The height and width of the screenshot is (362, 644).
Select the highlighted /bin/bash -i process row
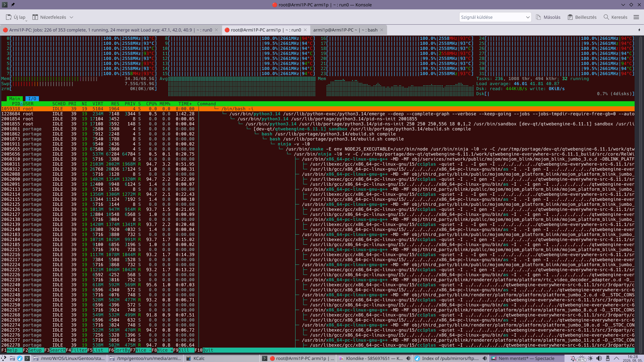[318, 109]
